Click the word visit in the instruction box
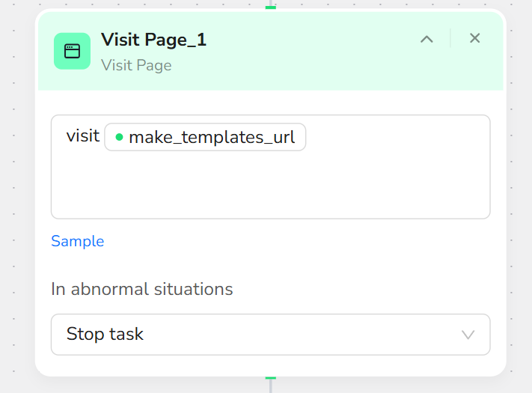The height and width of the screenshot is (393, 532). click(x=83, y=136)
